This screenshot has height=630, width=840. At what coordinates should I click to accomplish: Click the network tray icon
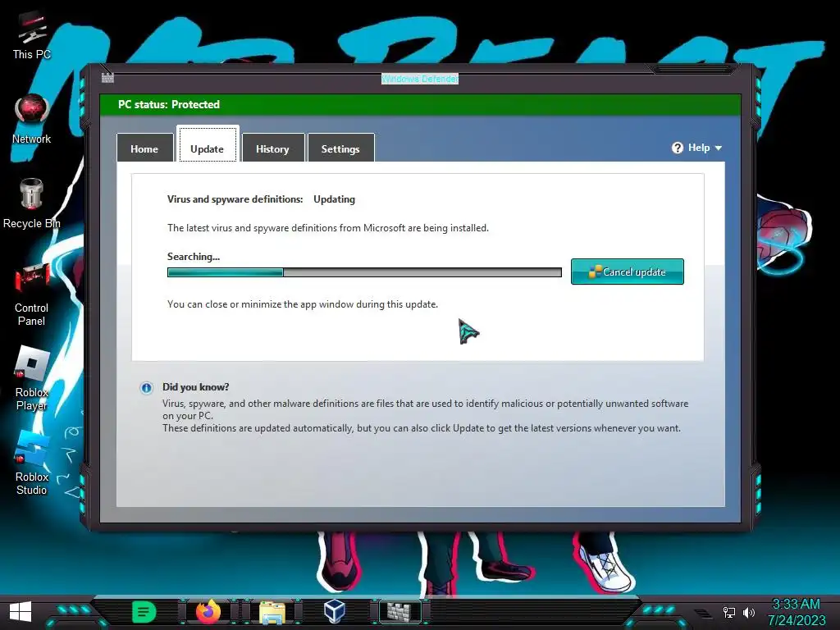pyautogui.click(x=729, y=612)
